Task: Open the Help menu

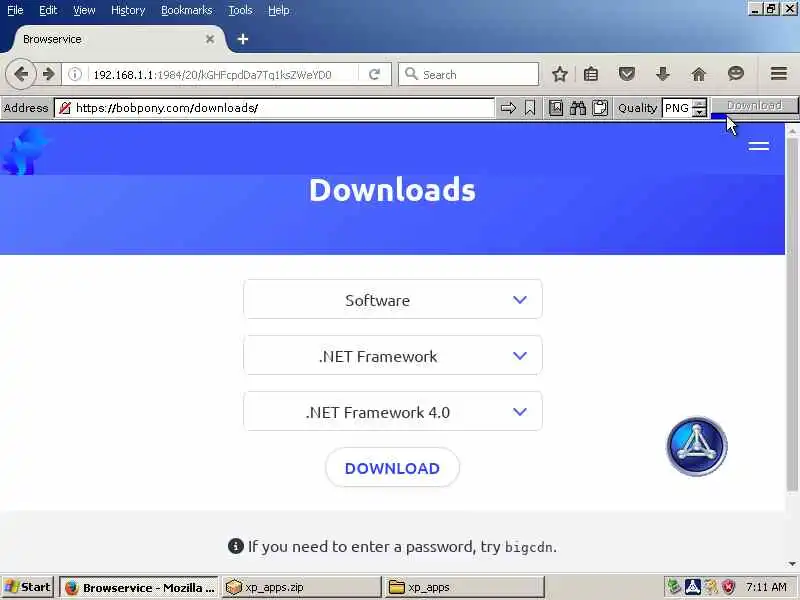Action: (279, 10)
